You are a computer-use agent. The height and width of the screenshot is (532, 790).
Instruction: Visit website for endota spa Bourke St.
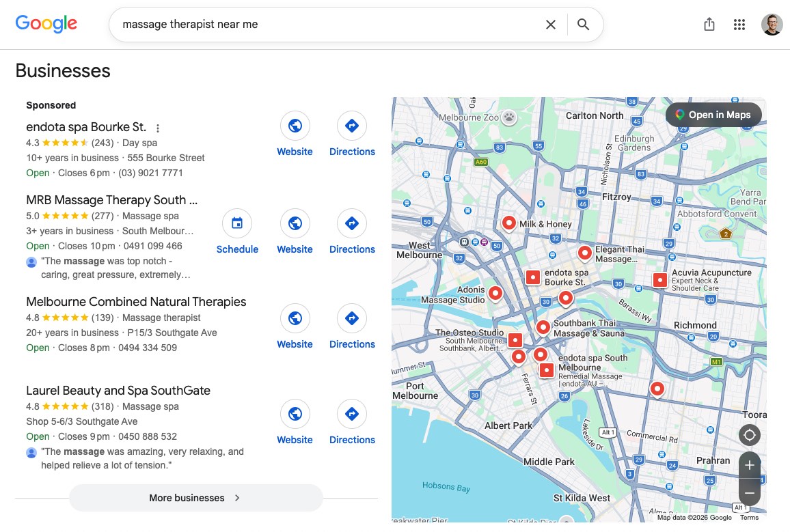pyautogui.click(x=295, y=135)
